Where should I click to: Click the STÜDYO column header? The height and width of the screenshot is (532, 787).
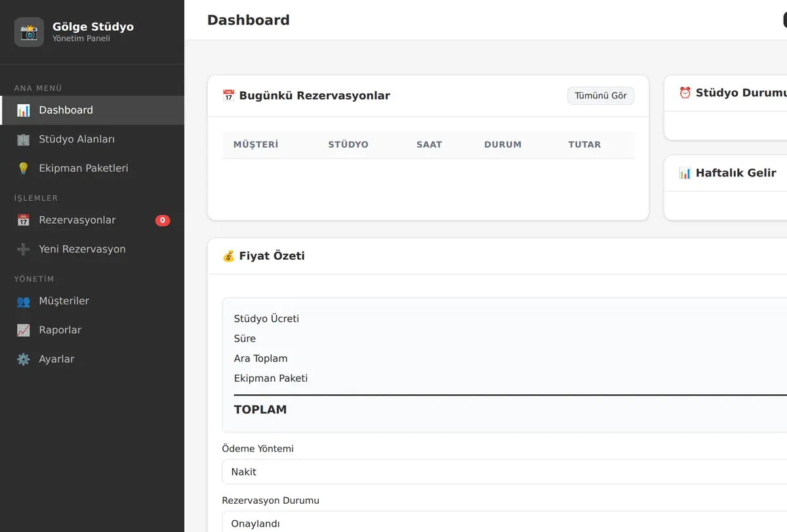click(x=348, y=144)
